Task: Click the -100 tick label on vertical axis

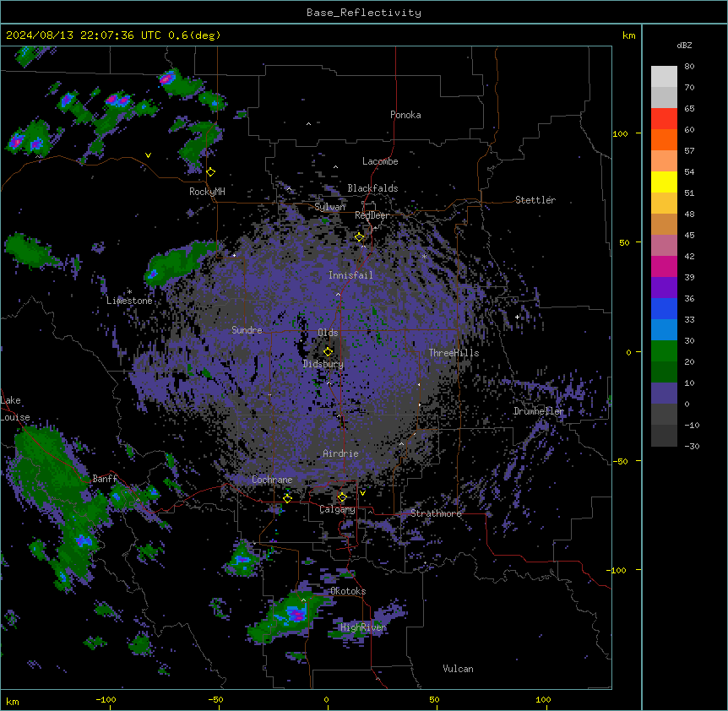Action: [x=618, y=570]
